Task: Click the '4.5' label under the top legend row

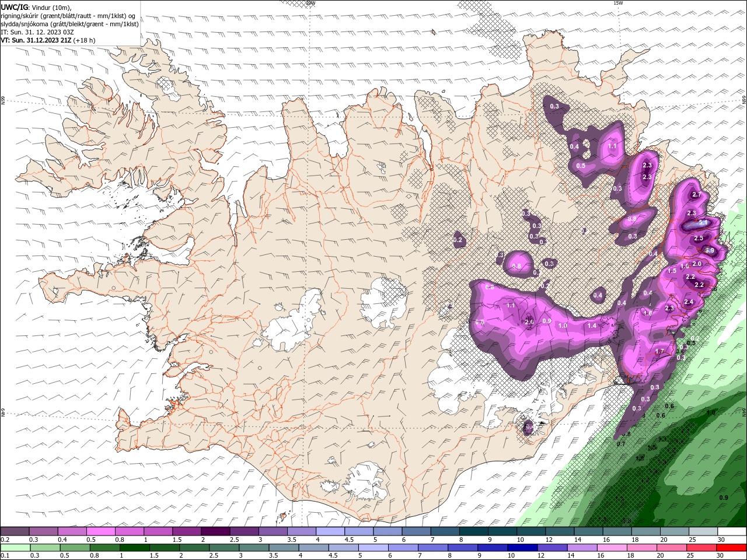Action: 349,540
